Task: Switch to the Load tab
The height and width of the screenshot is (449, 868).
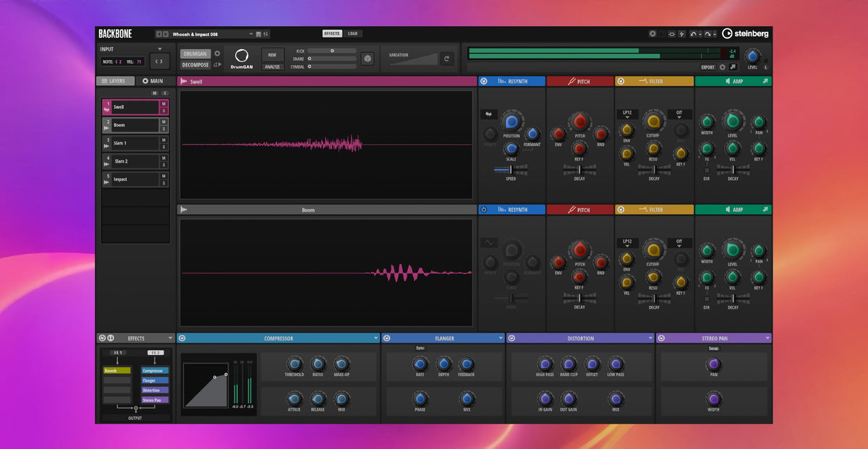Action: coord(352,33)
